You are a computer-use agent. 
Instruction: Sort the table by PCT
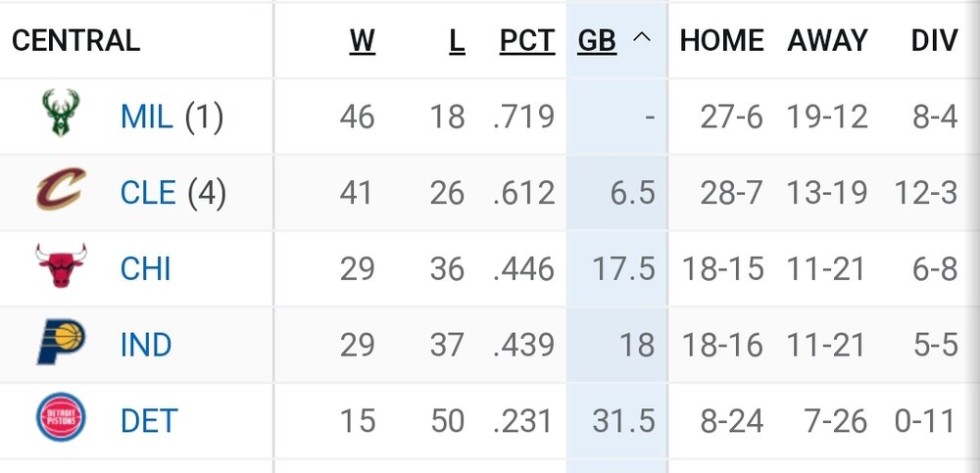pyautogui.click(x=526, y=40)
